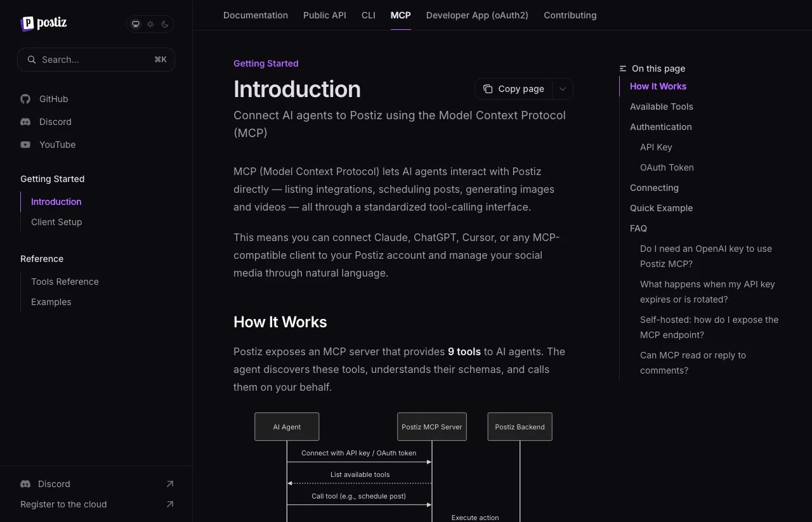Jump to Quick Example section
The width and height of the screenshot is (812, 522).
pos(661,208)
